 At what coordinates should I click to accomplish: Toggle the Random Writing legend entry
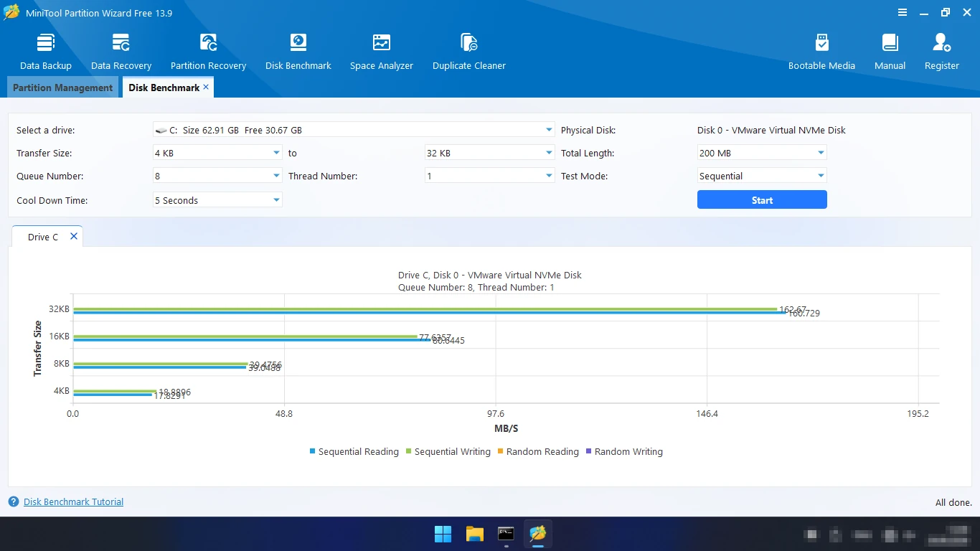click(624, 451)
